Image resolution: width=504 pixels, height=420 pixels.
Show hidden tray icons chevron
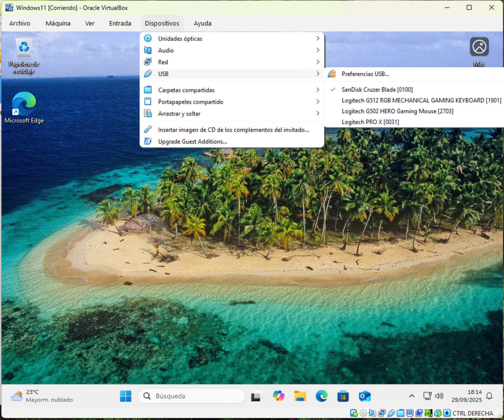[x=412, y=396]
